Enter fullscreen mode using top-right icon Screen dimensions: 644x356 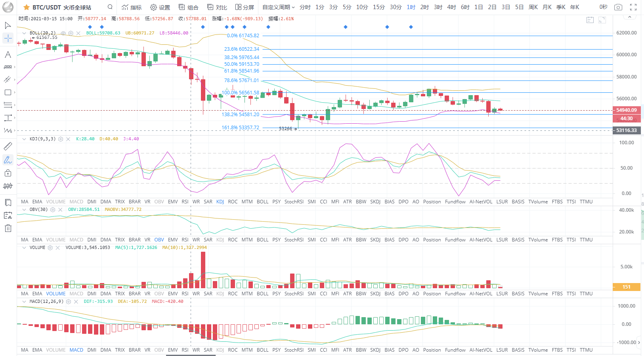pyautogui.click(x=633, y=7)
